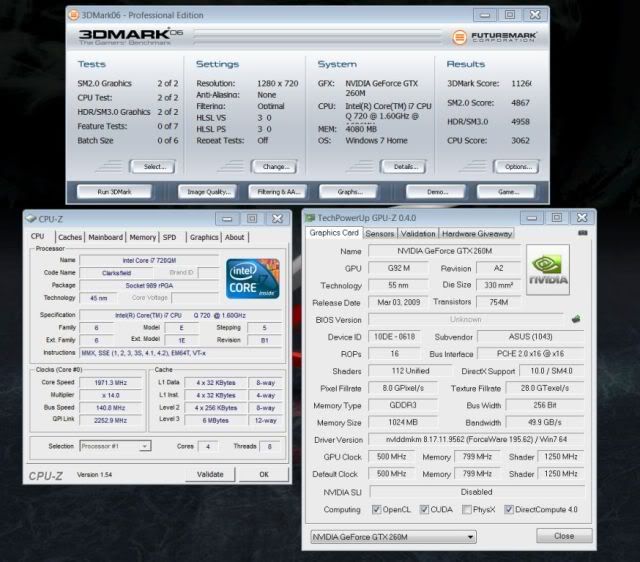This screenshot has width=640, height=562.
Task: Toggle the DirectCompute 4.0 checkbox
Action: 509,509
